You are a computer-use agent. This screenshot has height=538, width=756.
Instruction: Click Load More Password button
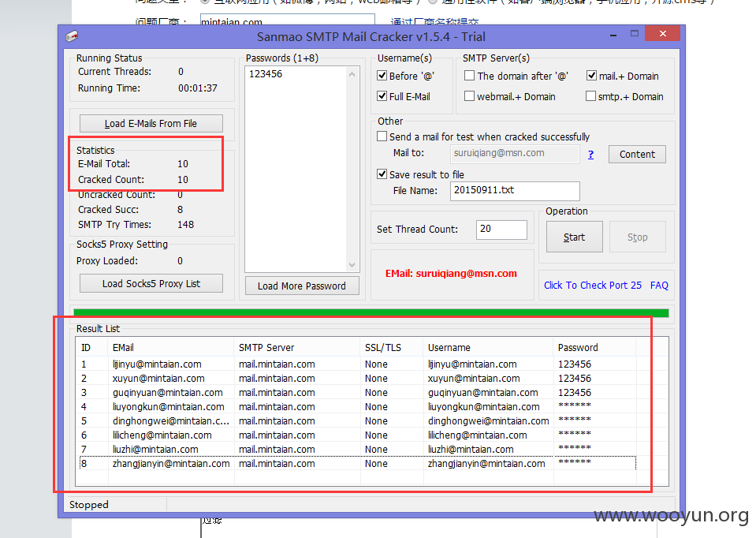click(302, 286)
